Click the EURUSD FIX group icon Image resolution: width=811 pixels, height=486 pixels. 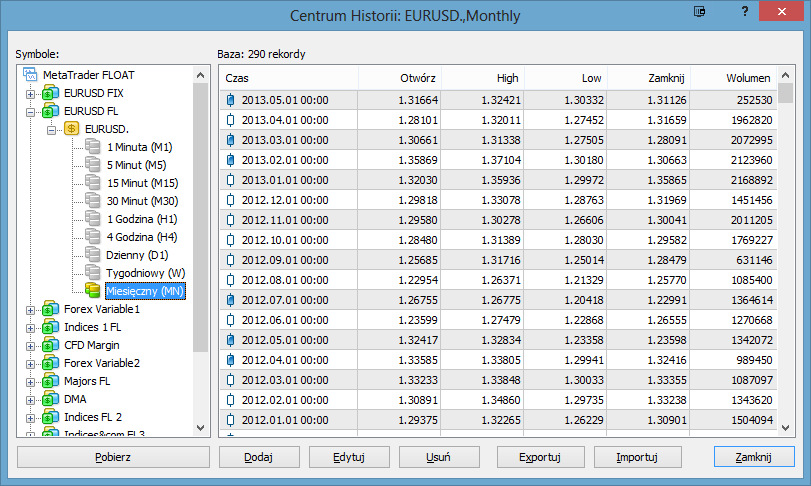tap(50, 93)
